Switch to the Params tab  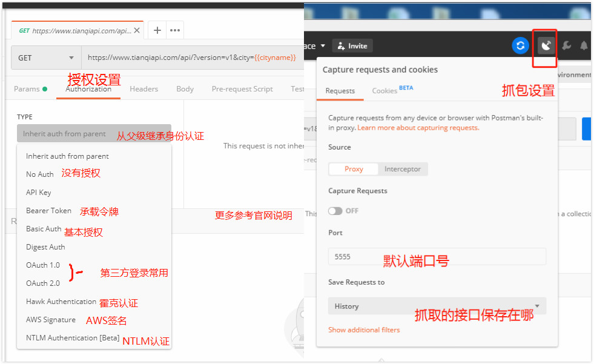tap(30, 89)
